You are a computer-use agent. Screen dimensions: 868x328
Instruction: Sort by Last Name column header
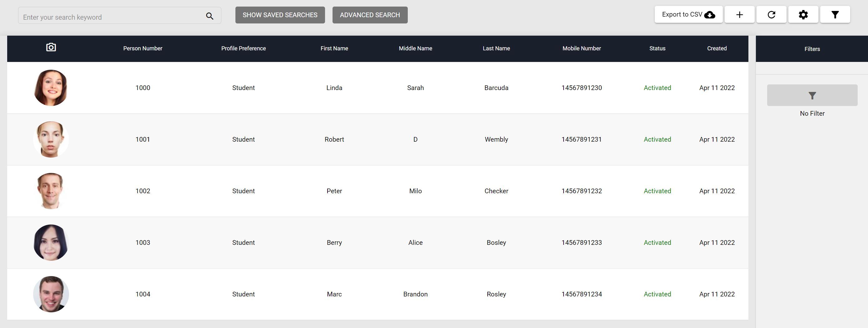496,48
